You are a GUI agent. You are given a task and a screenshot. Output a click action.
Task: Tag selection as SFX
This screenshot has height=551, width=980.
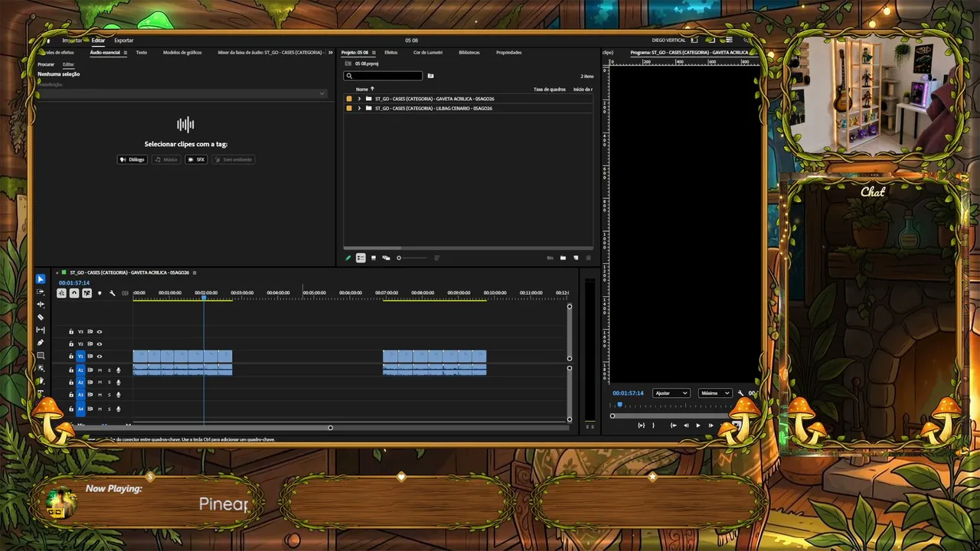[196, 159]
